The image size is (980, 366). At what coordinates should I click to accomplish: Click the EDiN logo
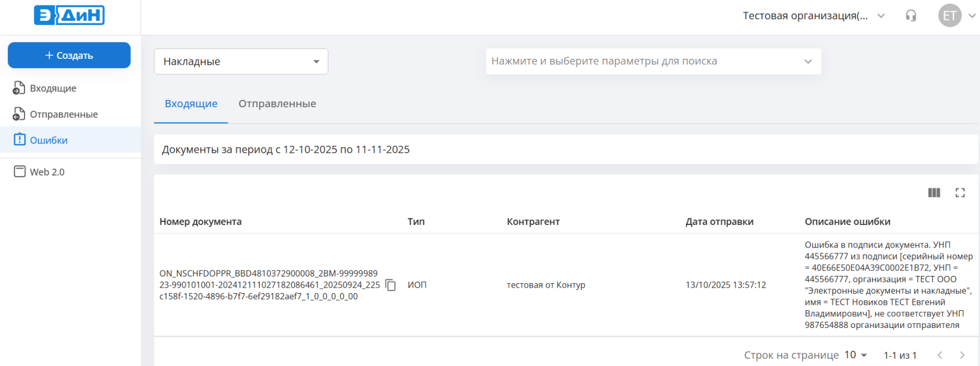(x=69, y=15)
